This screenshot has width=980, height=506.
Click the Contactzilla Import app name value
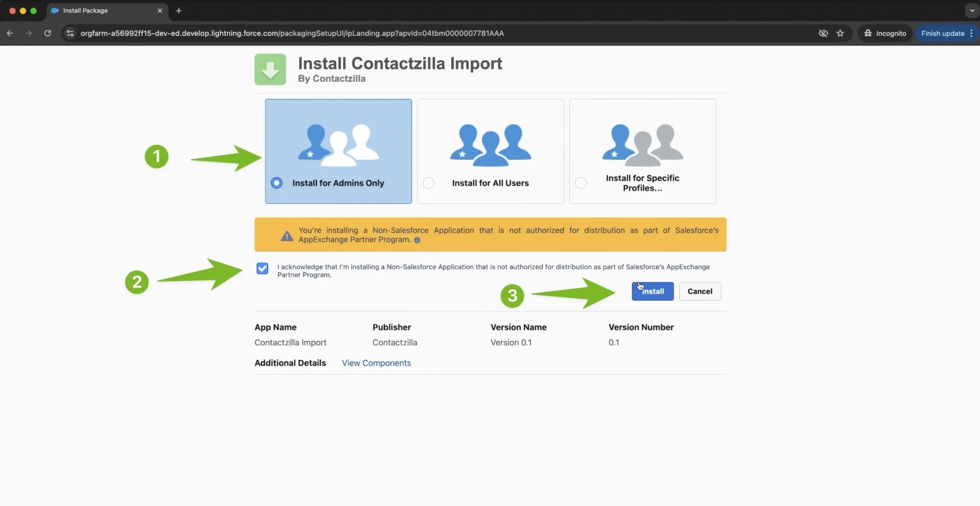click(x=290, y=343)
